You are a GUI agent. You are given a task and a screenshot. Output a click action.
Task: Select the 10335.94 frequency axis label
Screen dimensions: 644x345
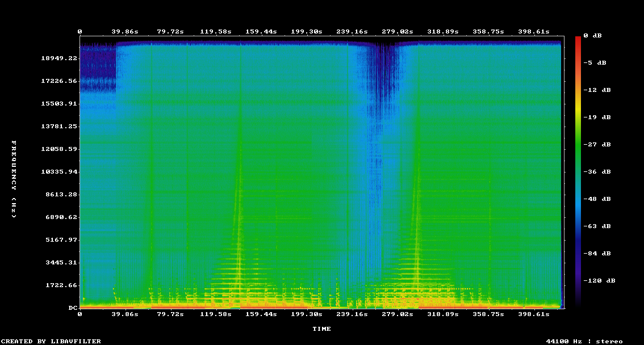pyautogui.click(x=60, y=171)
